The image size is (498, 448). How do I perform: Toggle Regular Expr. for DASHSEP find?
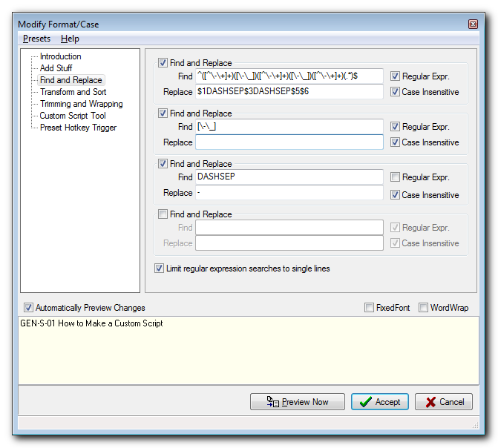(x=396, y=177)
